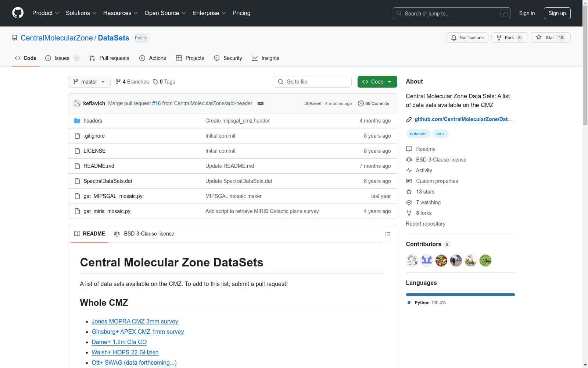The image size is (588, 368).
Task: Click the repository link chain icon
Action: pos(409,119)
